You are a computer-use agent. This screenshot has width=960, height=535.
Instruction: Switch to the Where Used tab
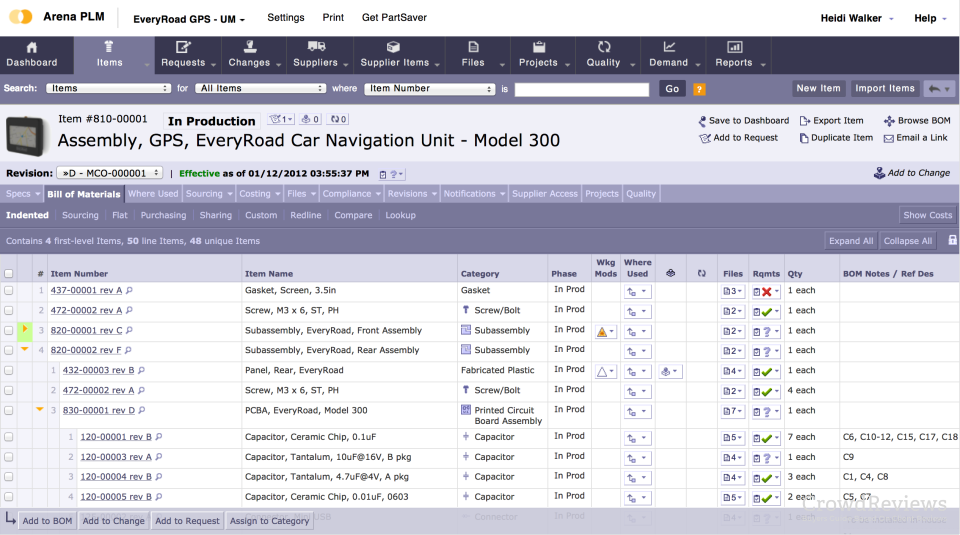coord(153,193)
